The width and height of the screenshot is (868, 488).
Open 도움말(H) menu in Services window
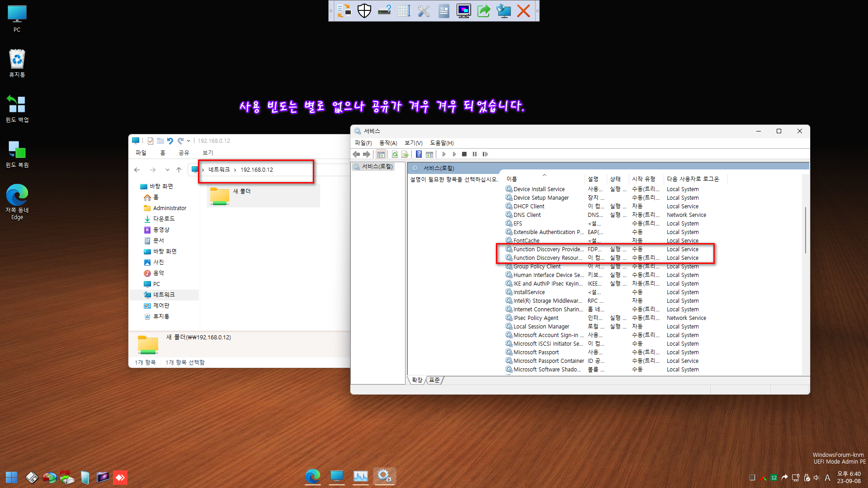tap(442, 143)
